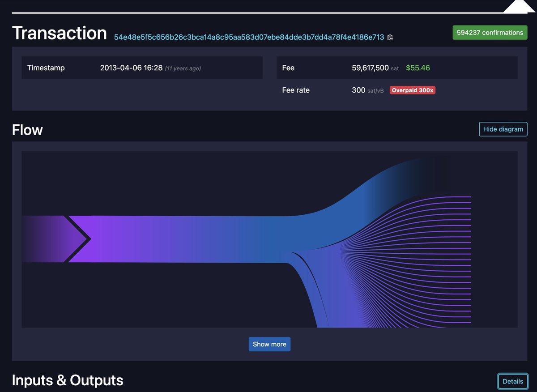Viewport: 537px width, 392px height.
Task: Show more outputs in the flow diagram
Action: [269, 344]
